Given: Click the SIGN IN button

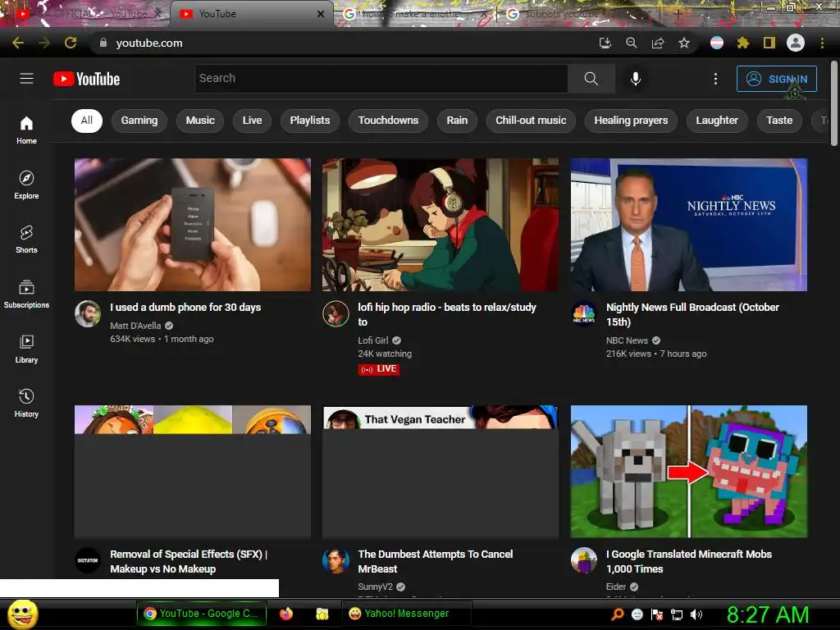Looking at the screenshot, I should 777,79.
